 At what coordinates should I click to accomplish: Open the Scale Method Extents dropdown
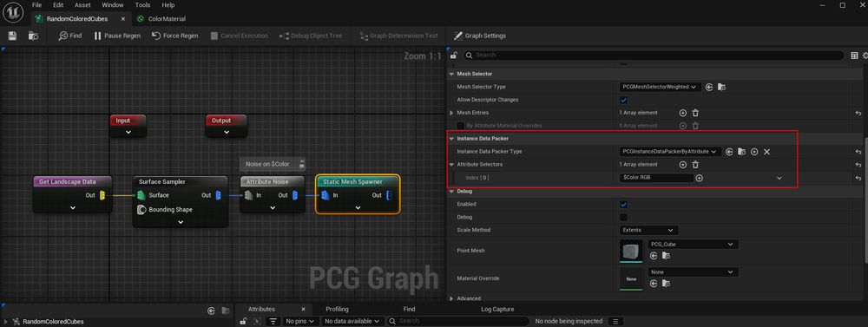tap(648, 230)
